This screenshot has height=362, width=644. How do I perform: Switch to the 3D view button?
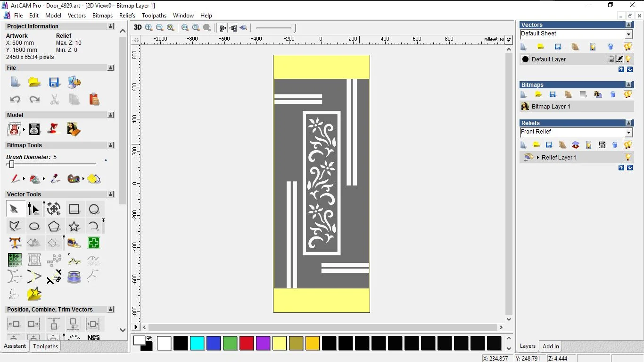click(138, 27)
